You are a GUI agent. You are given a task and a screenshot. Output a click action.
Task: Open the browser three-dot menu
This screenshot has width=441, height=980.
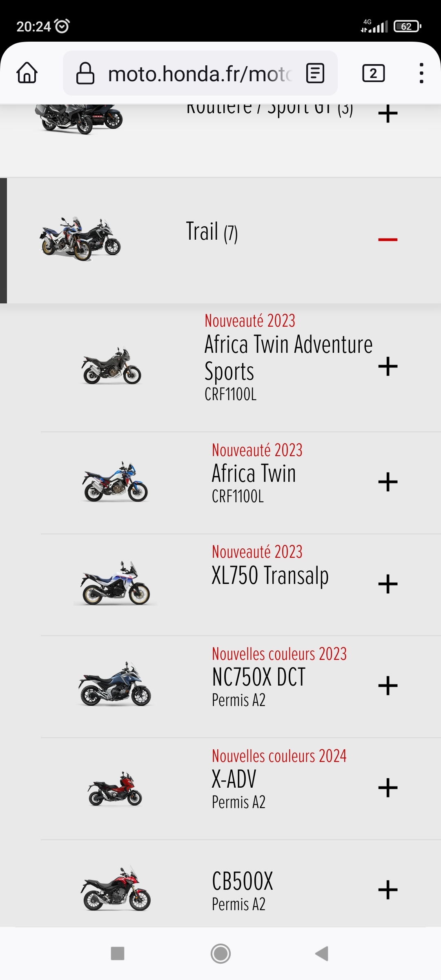click(421, 73)
